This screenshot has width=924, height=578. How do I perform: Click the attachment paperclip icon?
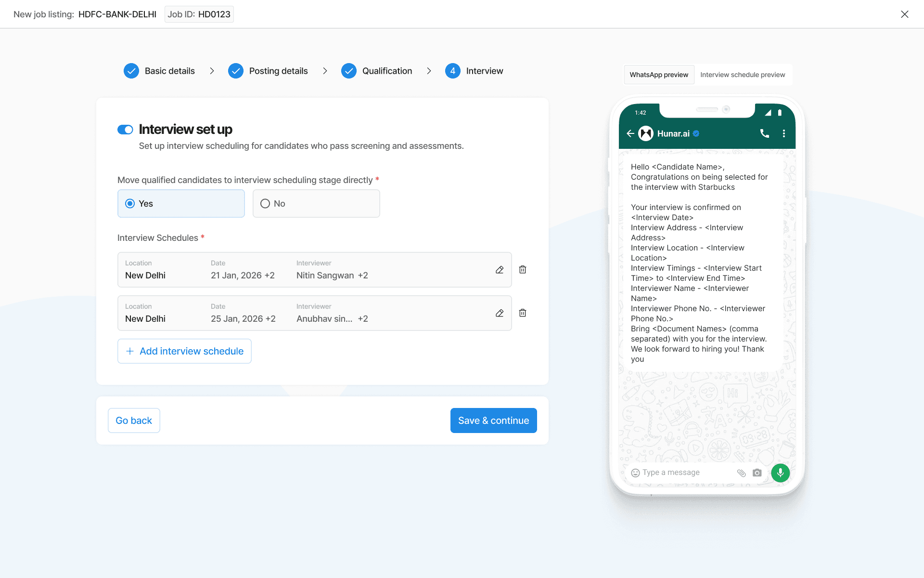(x=741, y=473)
